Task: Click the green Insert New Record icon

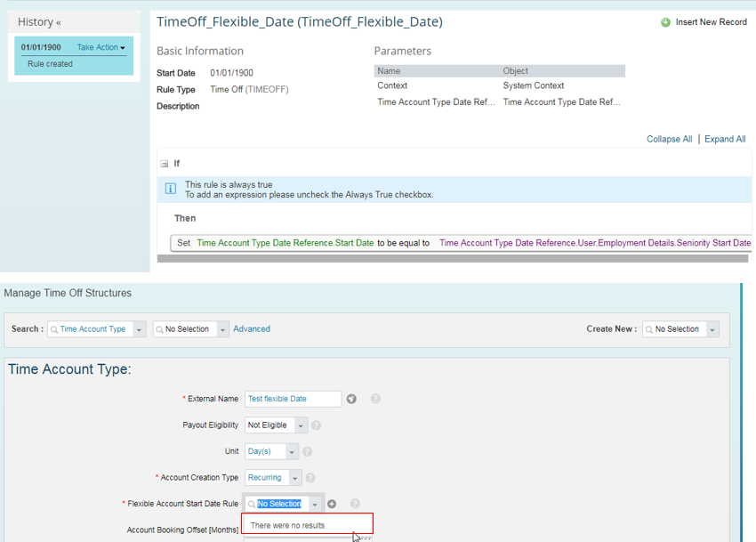Action: pyautogui.click(x=665, y=22)
